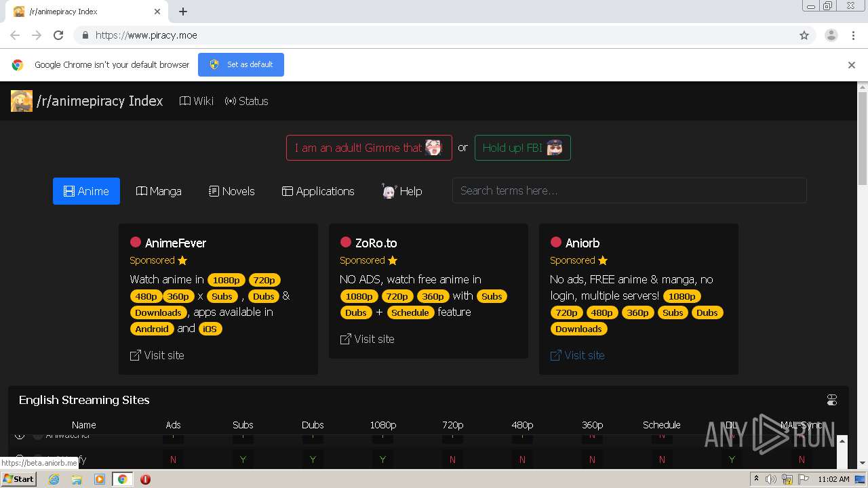
Task: Sort table by Subs column
Action: pyautogui.click(x=243, y=425)
